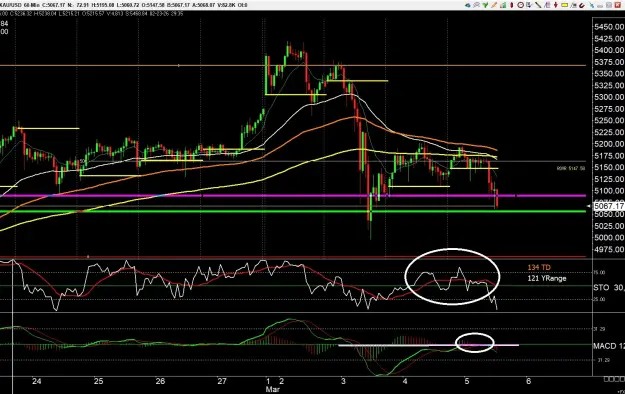Screen dimensions: 625x394
Task: Select the orange pencil drawing tool
Action: tap(494, 5)
